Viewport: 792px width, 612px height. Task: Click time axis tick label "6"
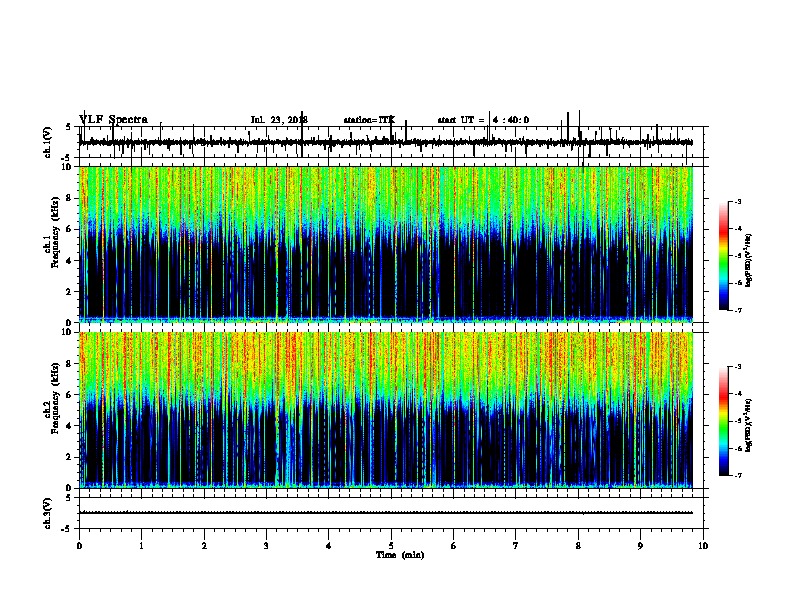coord(454,546)
